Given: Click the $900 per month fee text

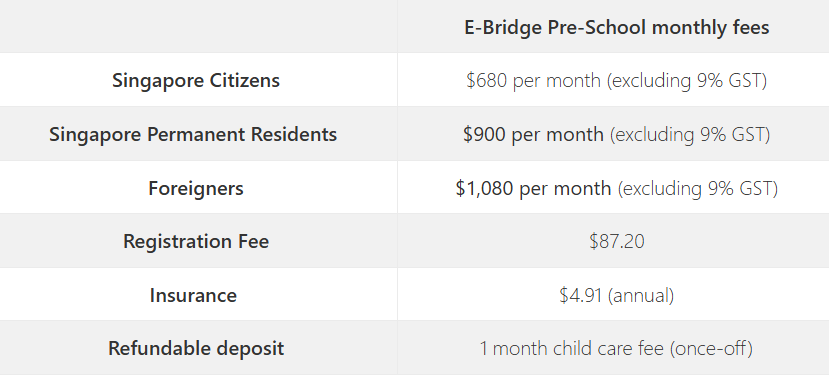Looking at the screenshot, I should [533, 134].
